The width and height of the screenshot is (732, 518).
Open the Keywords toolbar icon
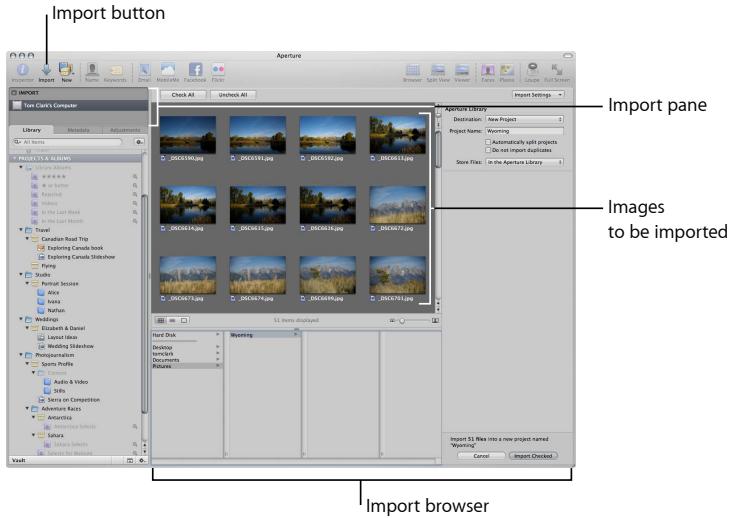tap(115, 70)
